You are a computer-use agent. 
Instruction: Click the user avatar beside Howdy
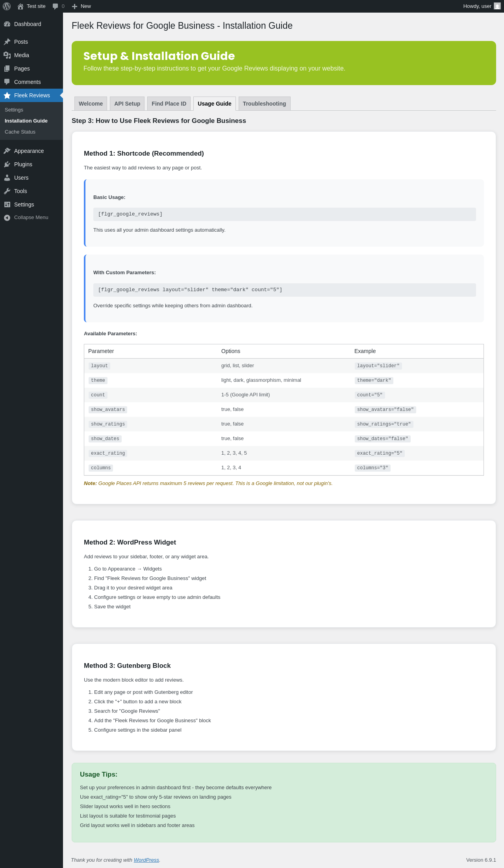(x=497, y=6)
